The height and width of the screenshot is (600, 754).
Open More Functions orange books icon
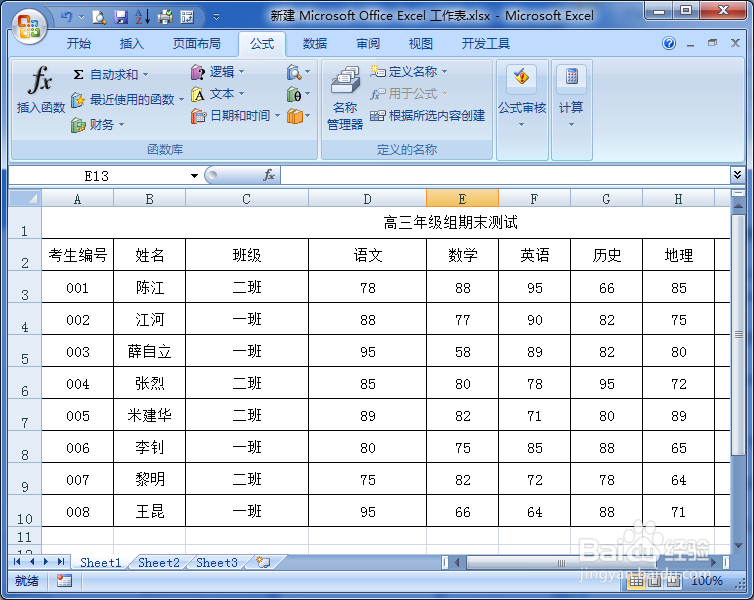point(294,116)
